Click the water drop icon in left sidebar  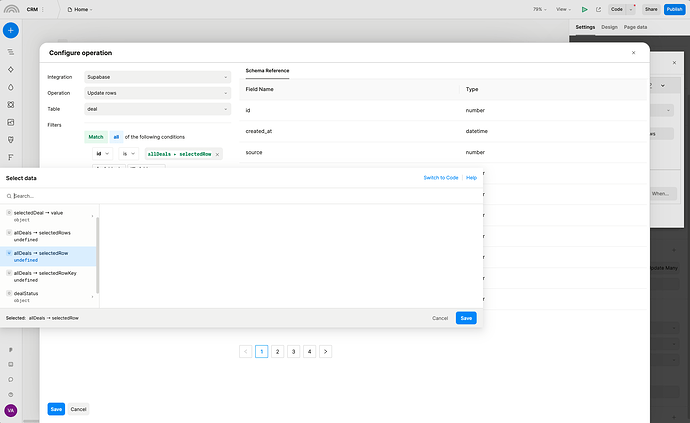11,86
